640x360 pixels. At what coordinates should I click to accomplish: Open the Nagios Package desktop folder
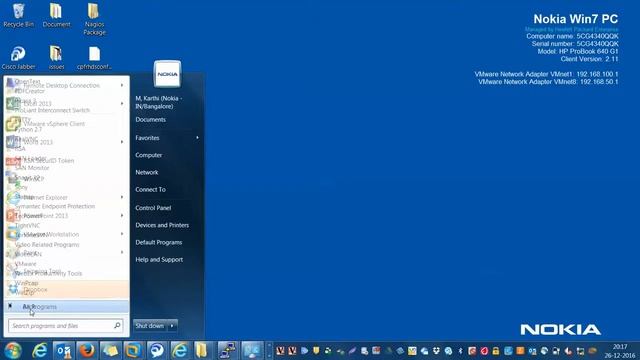tap(94, 19)
